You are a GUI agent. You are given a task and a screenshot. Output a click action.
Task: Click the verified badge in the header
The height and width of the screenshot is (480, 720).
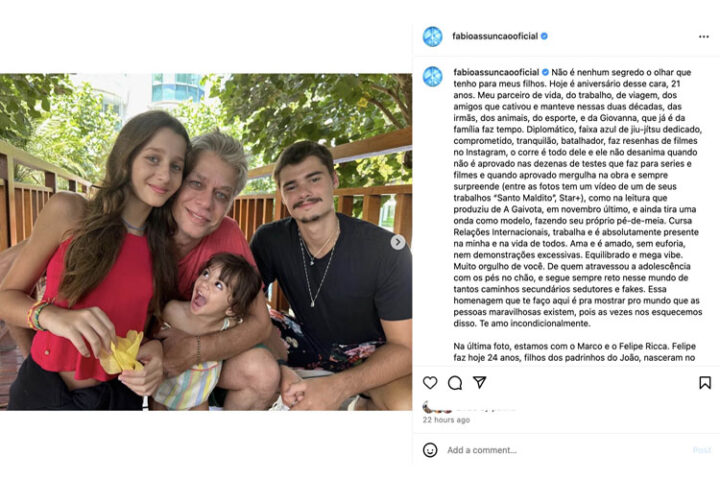(544, 36)
